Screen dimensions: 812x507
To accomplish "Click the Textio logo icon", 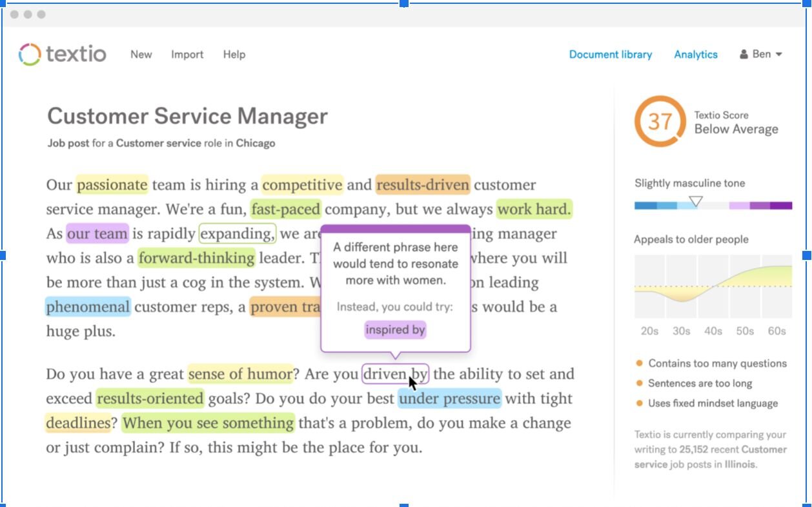I will pos(30,54).
